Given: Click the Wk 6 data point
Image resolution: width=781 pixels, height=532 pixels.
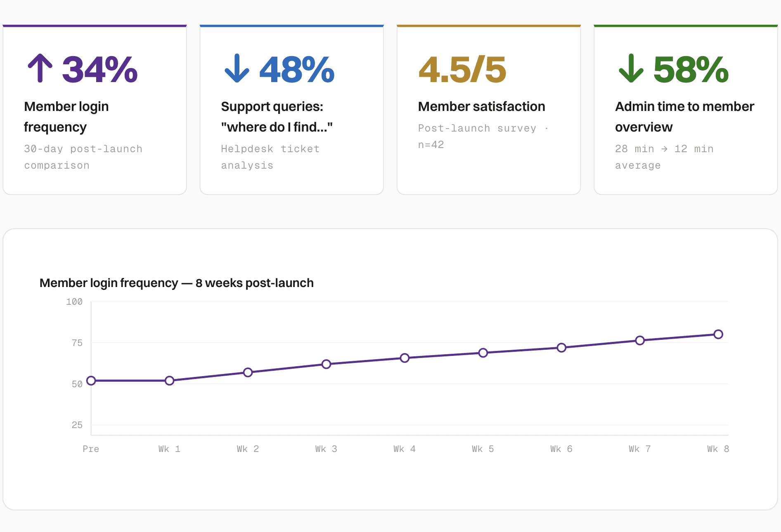Looking at the screenshot, I should tap(561, 348).
